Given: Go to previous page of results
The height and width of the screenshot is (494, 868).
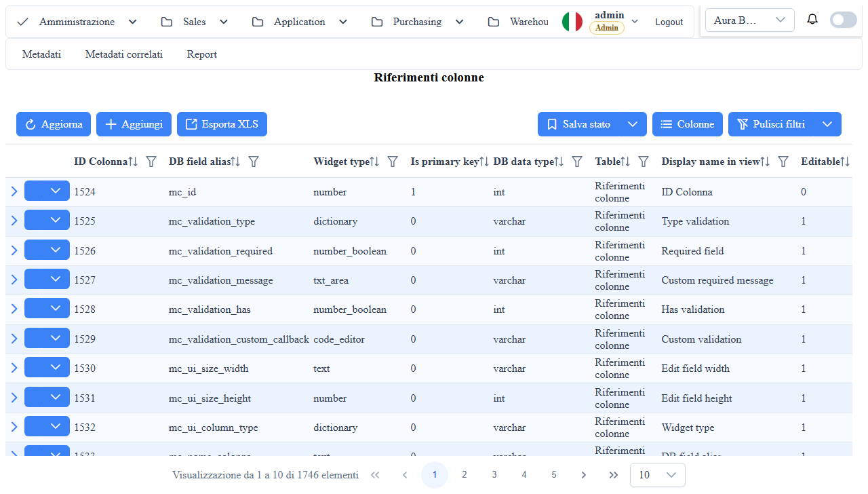Looking at the screenshot, I should pos(405,475).
